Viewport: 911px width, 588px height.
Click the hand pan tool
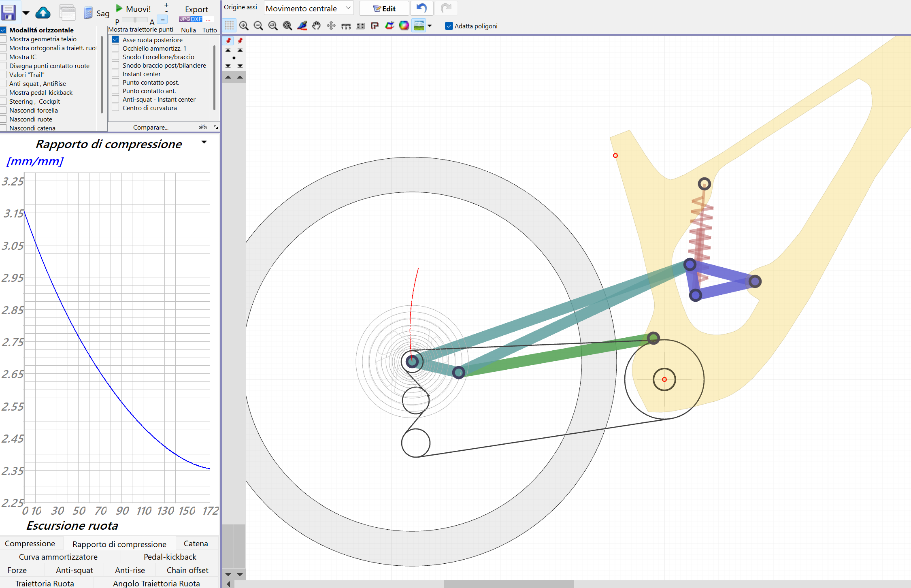pos(317,26)
